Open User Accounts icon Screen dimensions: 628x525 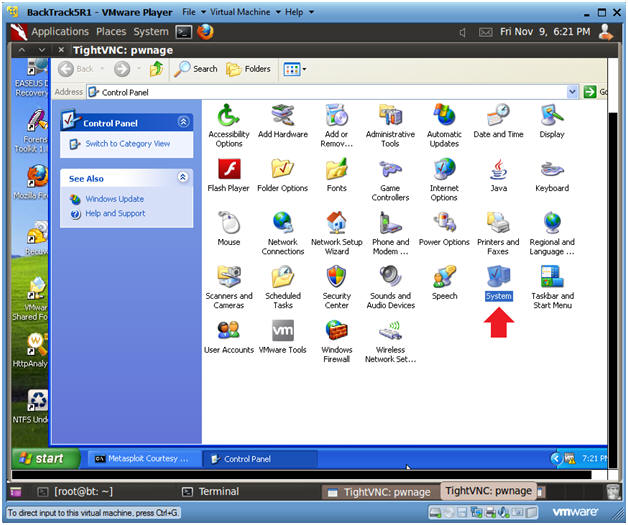pyautogui.click(x=229, y=337)
